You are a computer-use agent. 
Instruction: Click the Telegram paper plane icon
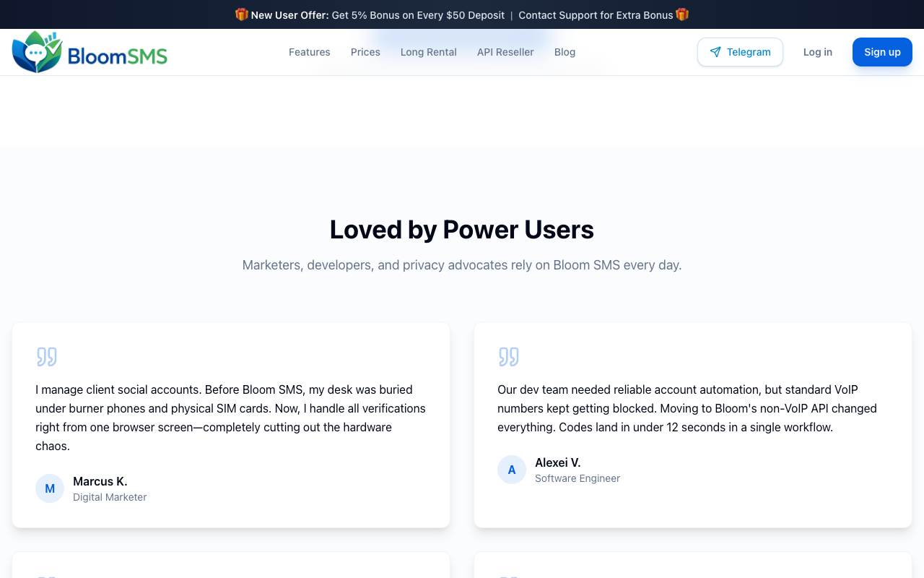(x=715, y=52)
